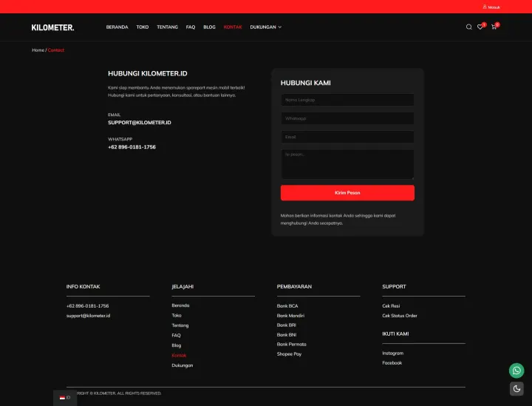The height and width of the screenshot is (406, 532).
Task: Open the floating WhatsApp chat button
Action: [x=516, y=371]
